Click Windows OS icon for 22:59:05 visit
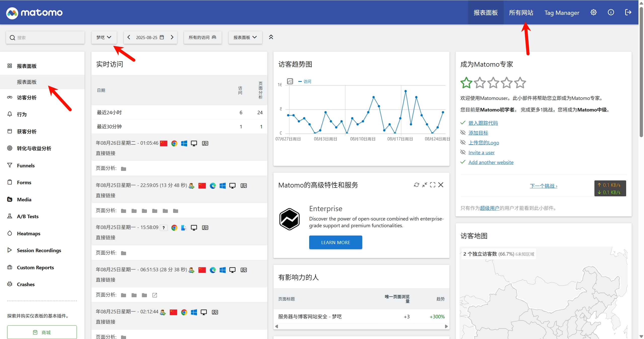 [x=222, y=185]
